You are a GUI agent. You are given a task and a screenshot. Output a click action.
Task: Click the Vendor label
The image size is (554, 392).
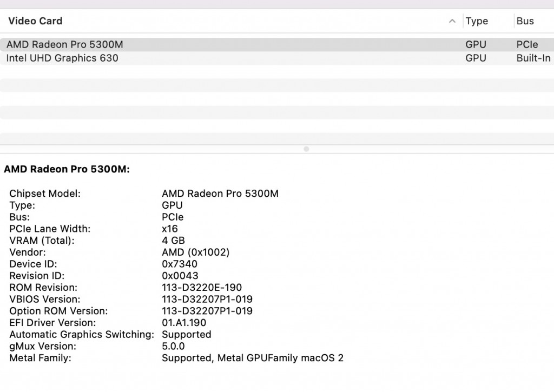click(28, 252)
